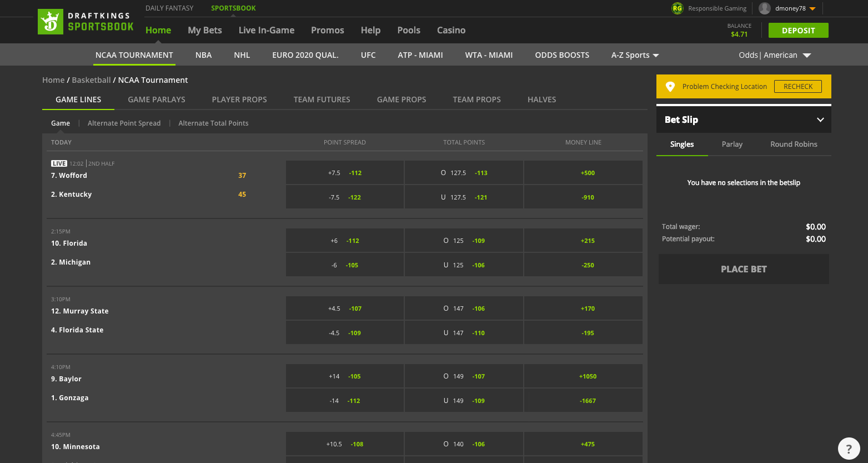The image size is (868, 463).
Task: Switch to PLAYER PROPS tab
Action: [239, 99]
